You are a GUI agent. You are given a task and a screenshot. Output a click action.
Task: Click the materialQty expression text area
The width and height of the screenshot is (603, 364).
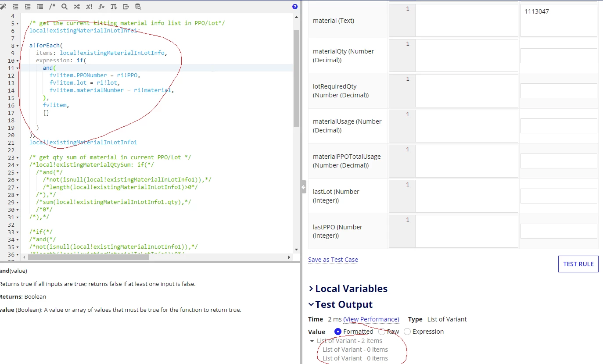pos(467,56)
